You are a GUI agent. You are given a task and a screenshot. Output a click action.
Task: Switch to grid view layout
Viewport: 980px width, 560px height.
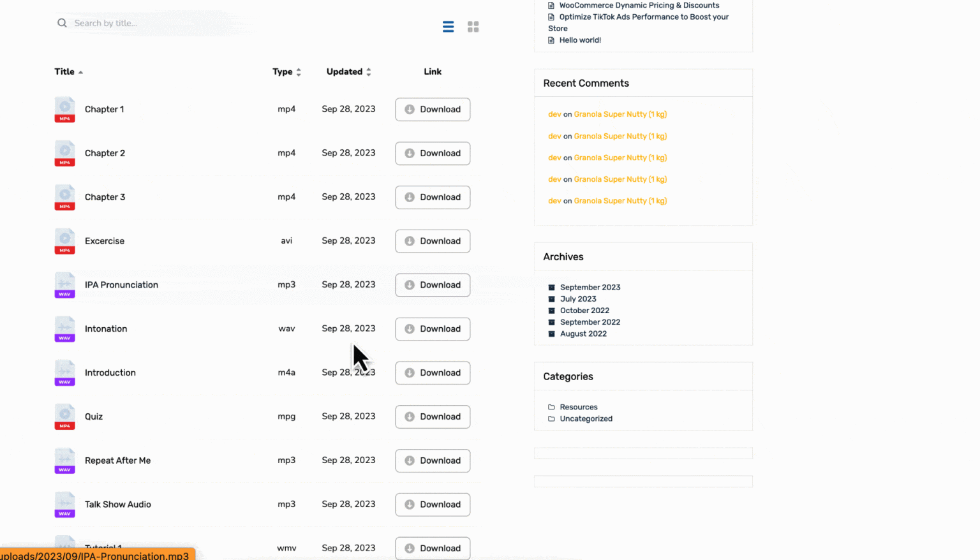(x=473, y=27)
